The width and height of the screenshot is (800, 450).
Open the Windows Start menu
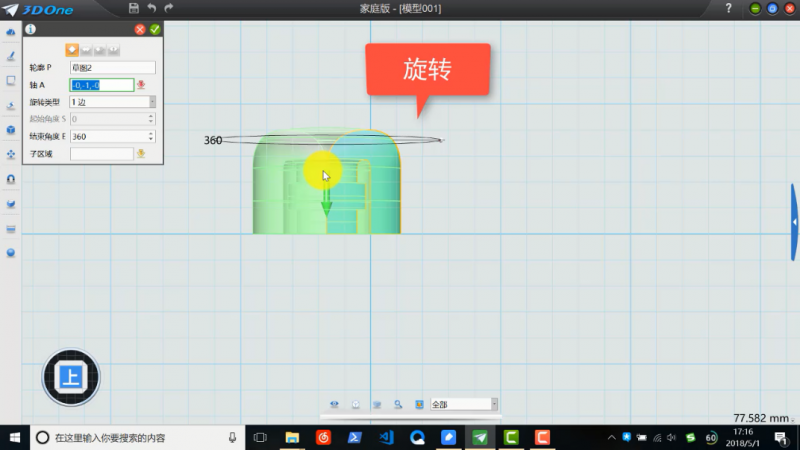(x=15, y=438)
